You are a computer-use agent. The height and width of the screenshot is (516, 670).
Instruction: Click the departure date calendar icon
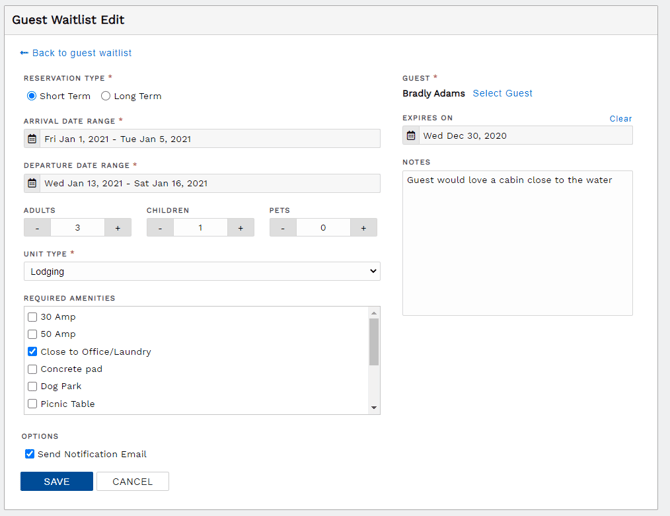(32, 183)
